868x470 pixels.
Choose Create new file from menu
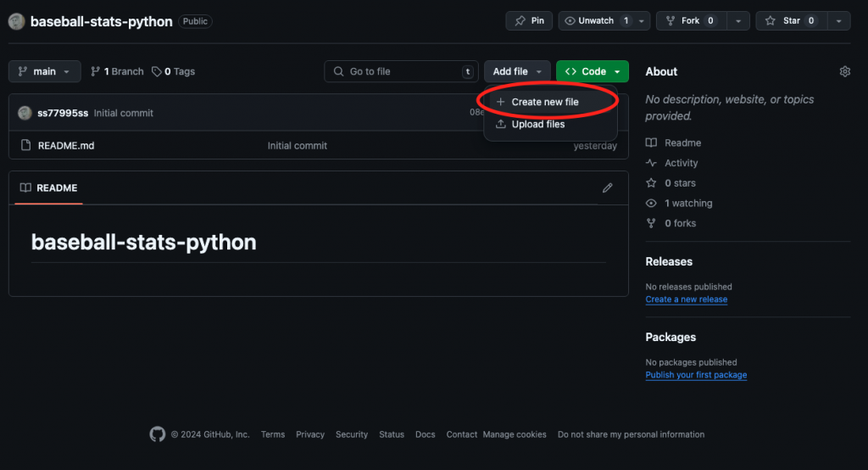[x=549, y=102]
